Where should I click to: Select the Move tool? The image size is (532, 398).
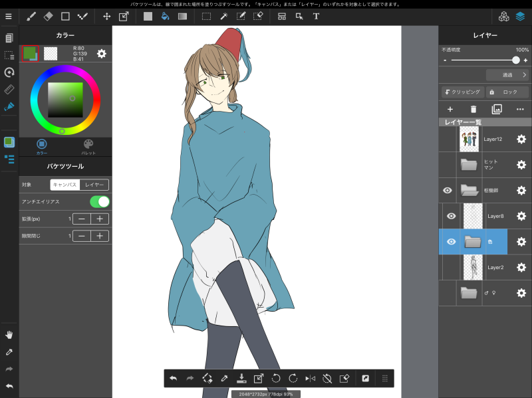[x=107, y=16]
